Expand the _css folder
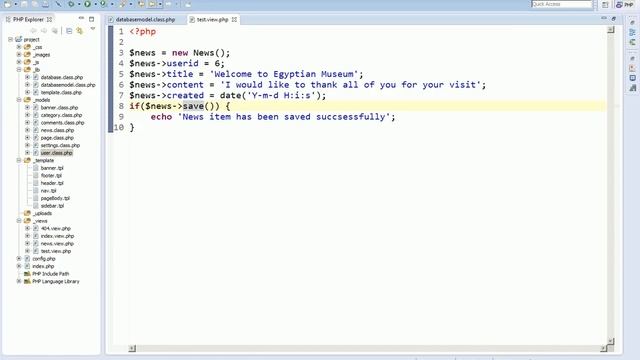The height and width of the screenshot is (360, 640). click(x=19, y=47)
